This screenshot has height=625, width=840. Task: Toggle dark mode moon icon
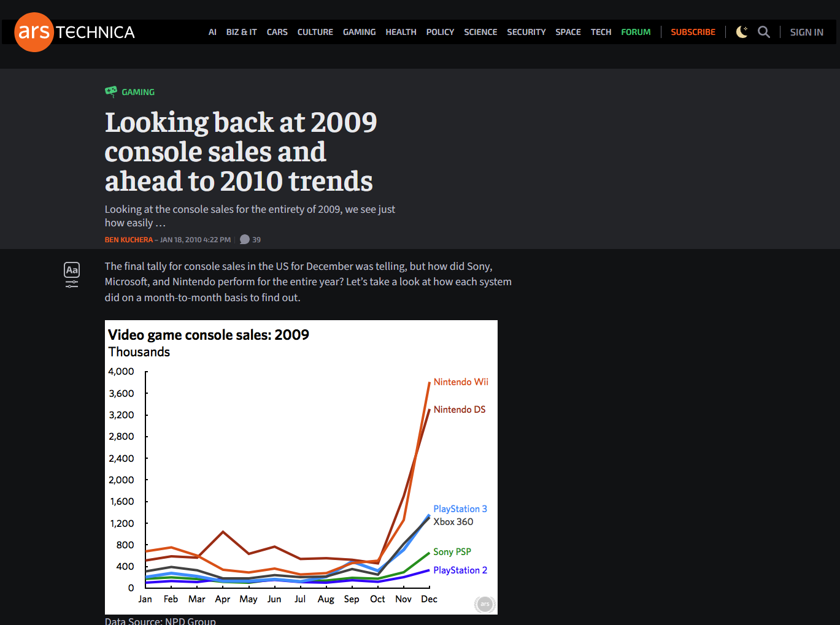click(x=742, y=32)
